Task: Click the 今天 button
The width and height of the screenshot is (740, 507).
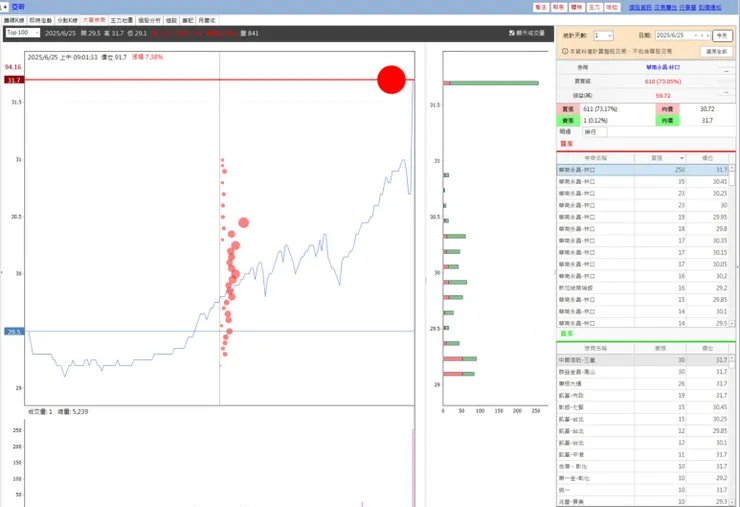Action: point(722,35)
